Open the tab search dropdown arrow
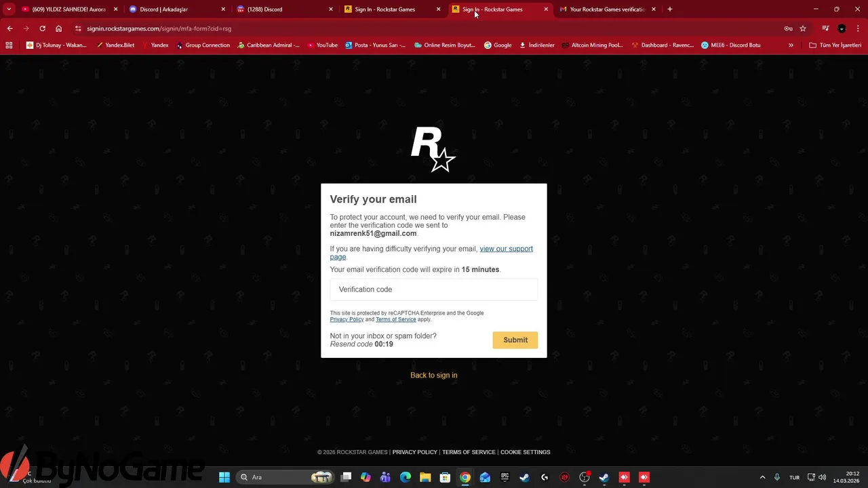Image resolution: width=868 pixels, height=488 pixels. pyautogui.click(x=9, y=9)
